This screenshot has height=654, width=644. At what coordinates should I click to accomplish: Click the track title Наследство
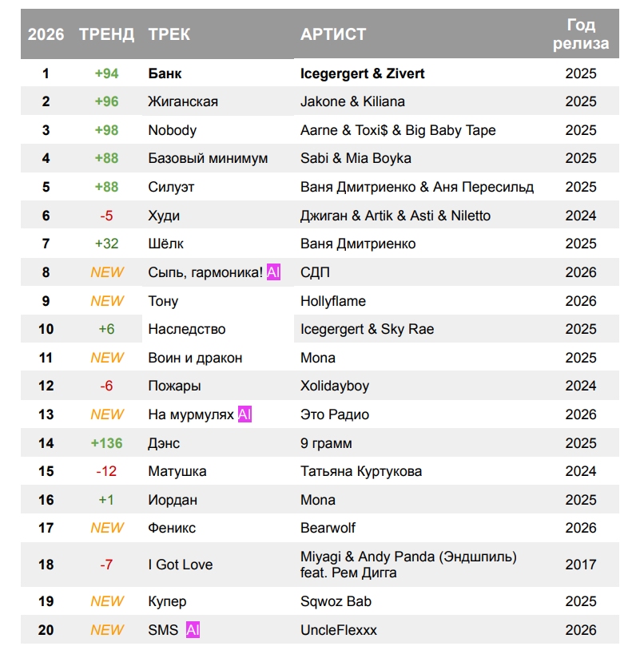pos(187,329)
